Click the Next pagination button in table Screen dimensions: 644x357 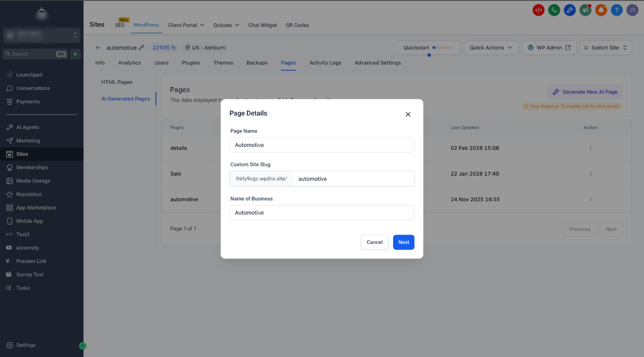(611, 229)
